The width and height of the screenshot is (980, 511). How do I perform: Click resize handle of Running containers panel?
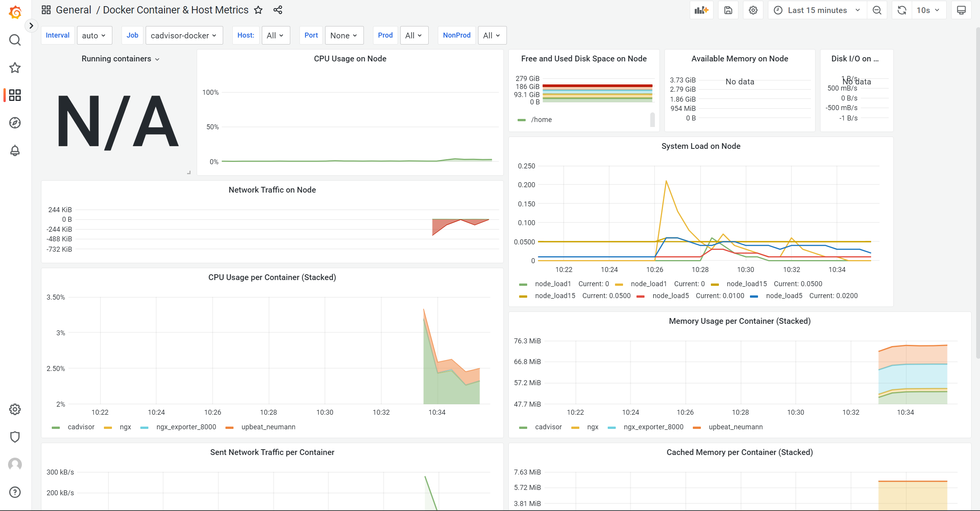pos(189,173)
